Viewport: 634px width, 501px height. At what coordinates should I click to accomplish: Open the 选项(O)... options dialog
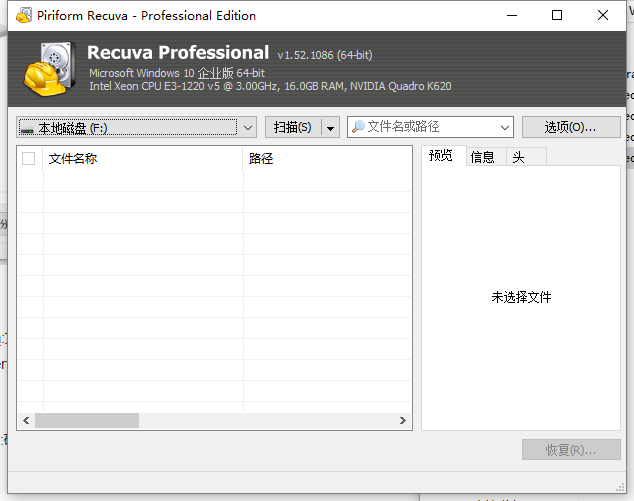tap(571, 128)
